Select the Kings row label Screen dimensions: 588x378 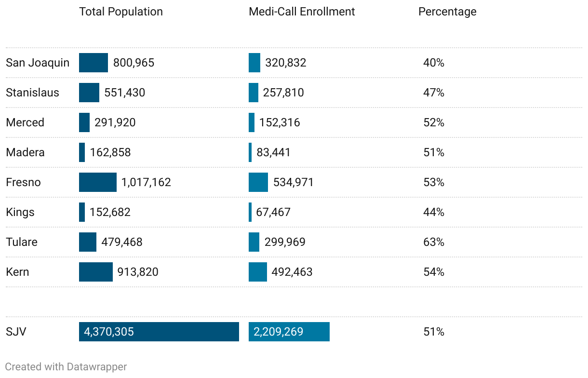(x=20, y=212)
